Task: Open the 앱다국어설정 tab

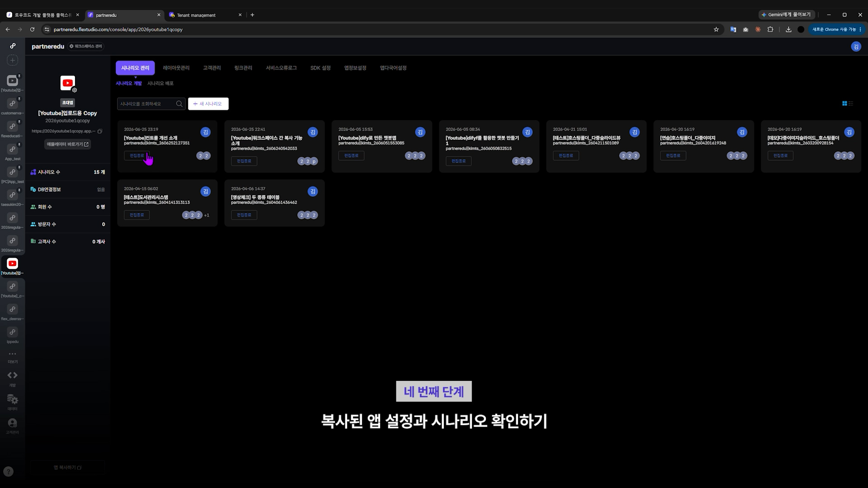Action: pyautogui.click(x=393, y=68)
